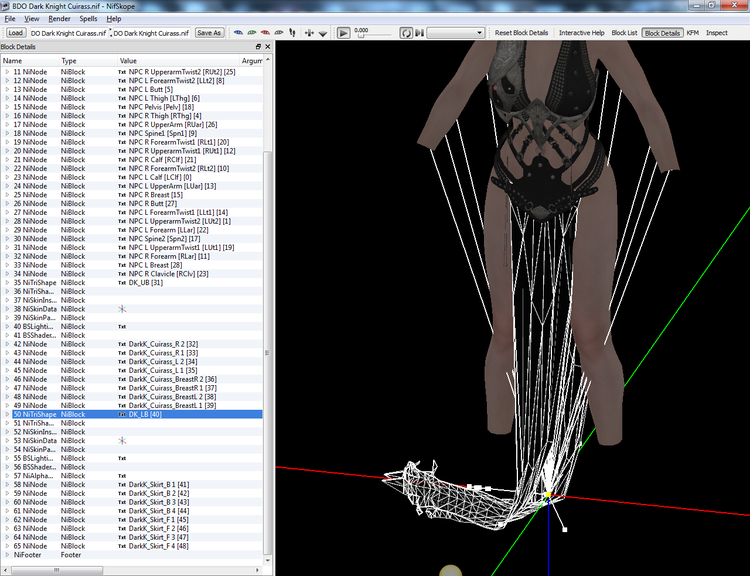The width and height of the screenshot is (750, 576).
Task: Open the Help menu
Action: 113,19
